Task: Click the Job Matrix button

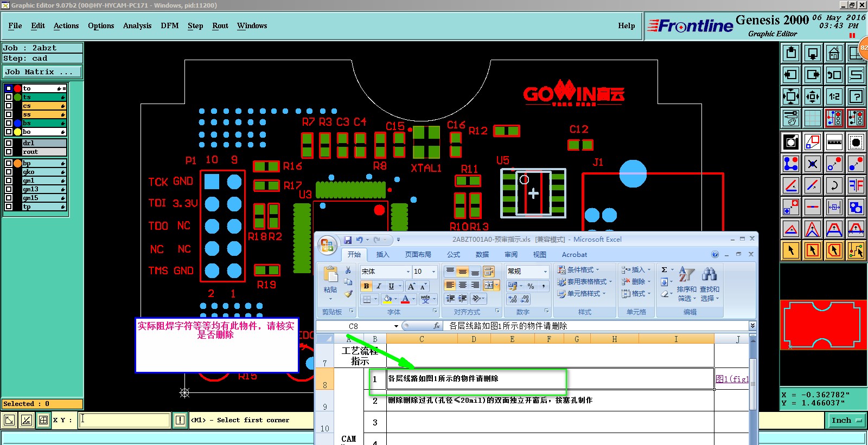Action: pos(42,72)
